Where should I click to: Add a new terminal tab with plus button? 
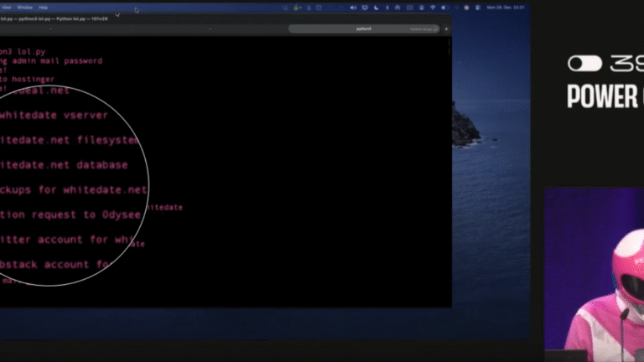pyautogui.click(x=446, y=28)
